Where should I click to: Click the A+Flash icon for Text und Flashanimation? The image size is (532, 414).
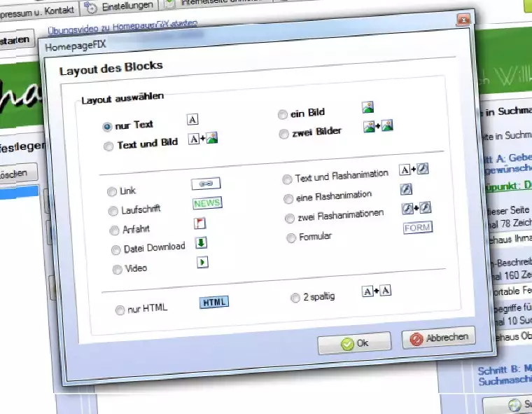point(414,169)
